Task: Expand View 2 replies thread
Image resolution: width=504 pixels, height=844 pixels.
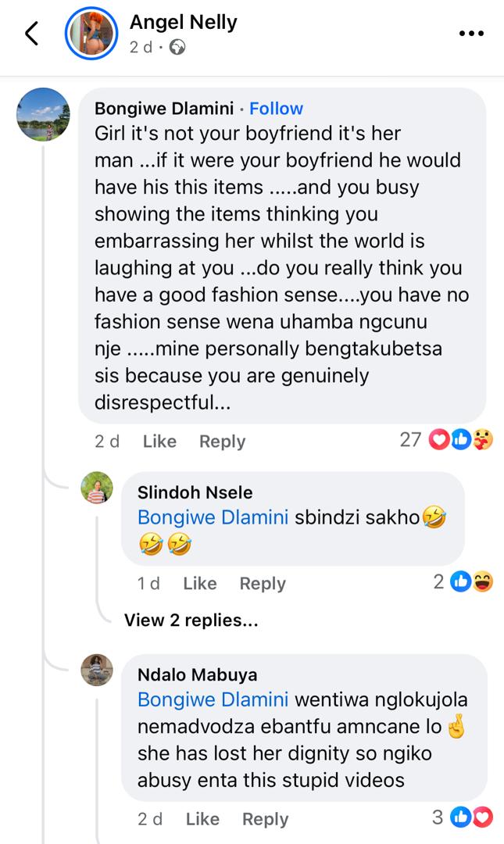Action: [191, 620]
